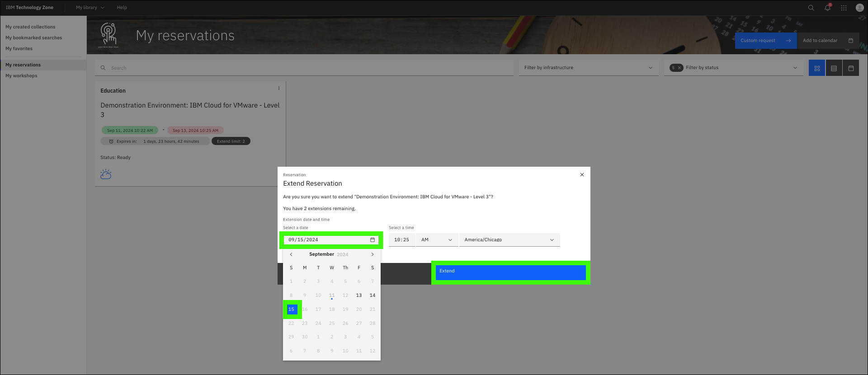Open the America/Chicago timezone dropdown
The width and height of the screenshot is (868, 375).
(509, 240)
